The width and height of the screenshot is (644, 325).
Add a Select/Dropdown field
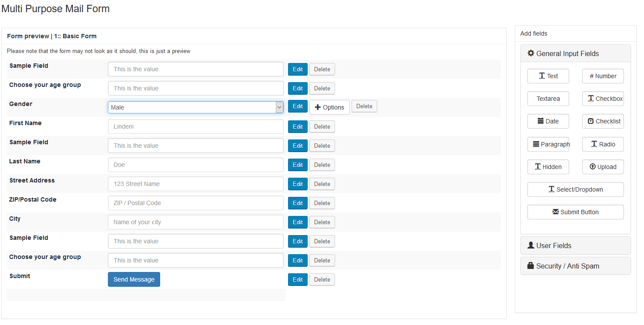coord(575,189)
